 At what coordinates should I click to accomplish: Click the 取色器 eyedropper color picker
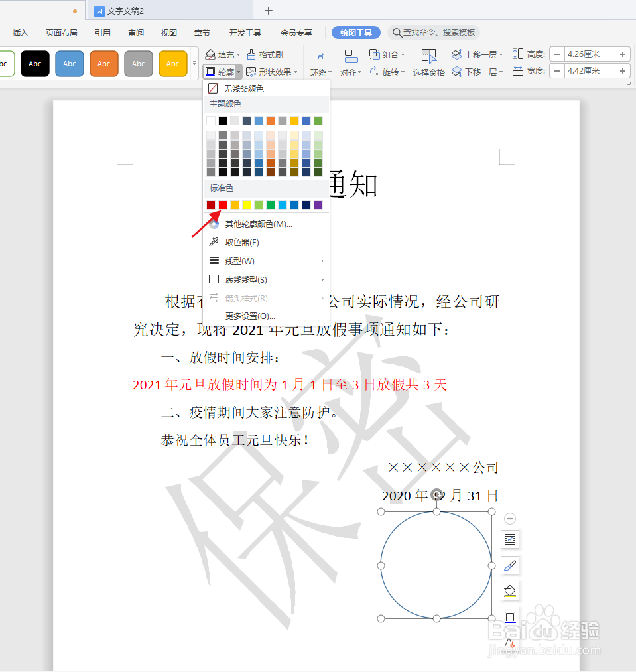pos(241,242)
